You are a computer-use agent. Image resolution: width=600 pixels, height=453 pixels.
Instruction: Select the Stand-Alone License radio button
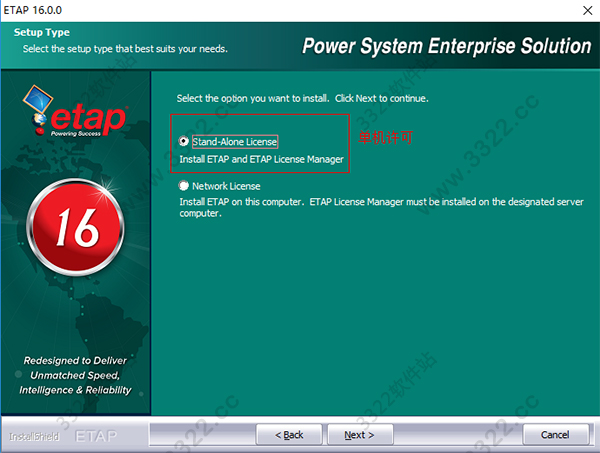coord(184,141)
